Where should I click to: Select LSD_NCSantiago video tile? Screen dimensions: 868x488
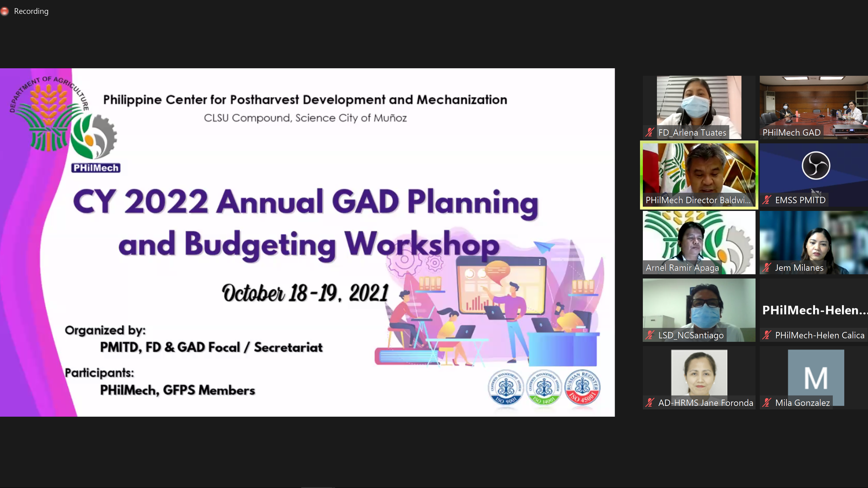click(699, 310)
